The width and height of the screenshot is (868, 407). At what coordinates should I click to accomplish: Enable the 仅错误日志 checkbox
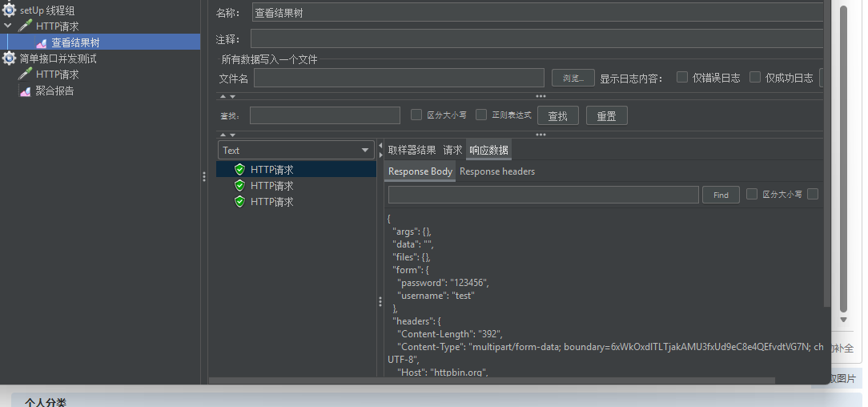[x=682, y=77]
